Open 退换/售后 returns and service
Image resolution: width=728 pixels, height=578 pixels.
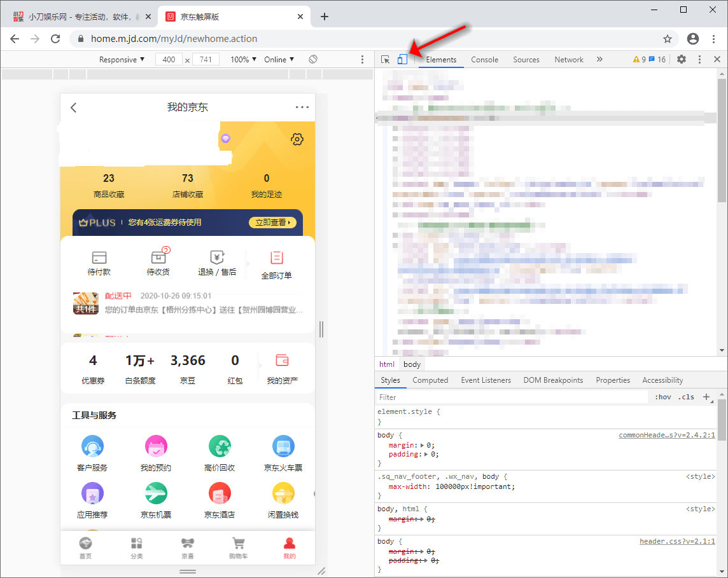[x=217, y=263]
